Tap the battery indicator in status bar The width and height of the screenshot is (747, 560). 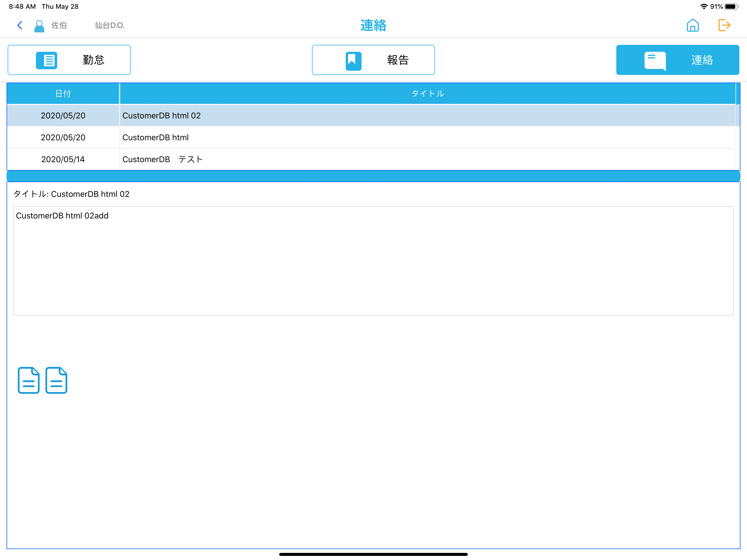coord(731,6)
